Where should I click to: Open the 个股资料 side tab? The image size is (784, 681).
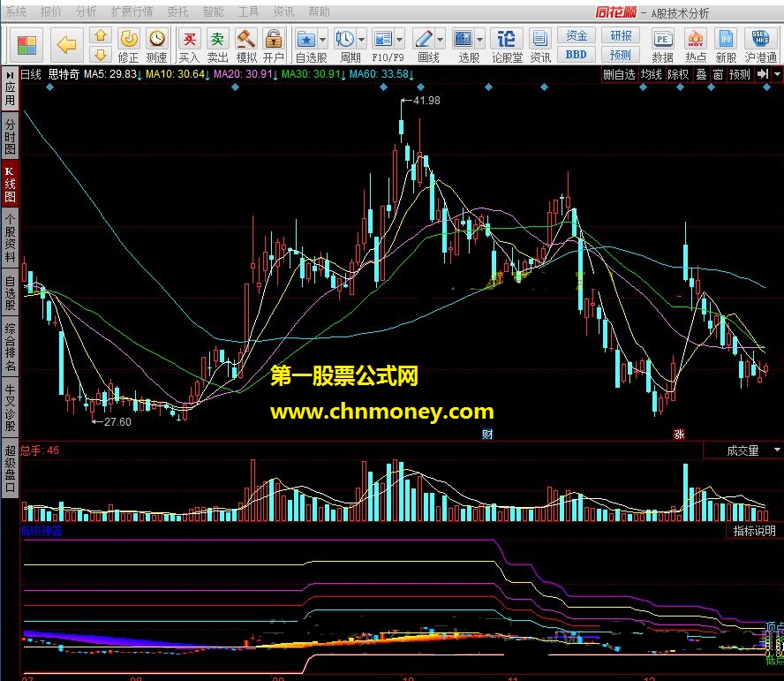tap(10, 238)
